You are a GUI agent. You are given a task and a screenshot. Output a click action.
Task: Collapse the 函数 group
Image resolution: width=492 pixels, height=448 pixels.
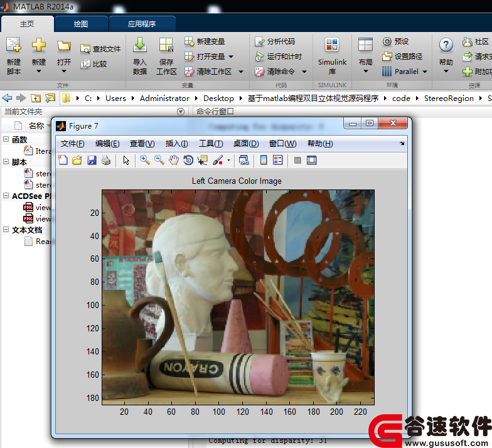click(x=6, y=139)
